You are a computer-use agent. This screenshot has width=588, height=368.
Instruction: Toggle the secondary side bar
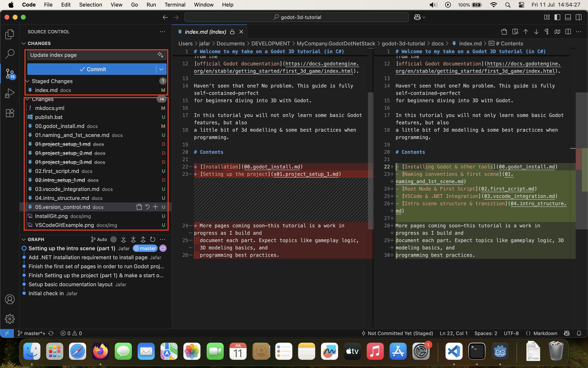tap(579, 17)
